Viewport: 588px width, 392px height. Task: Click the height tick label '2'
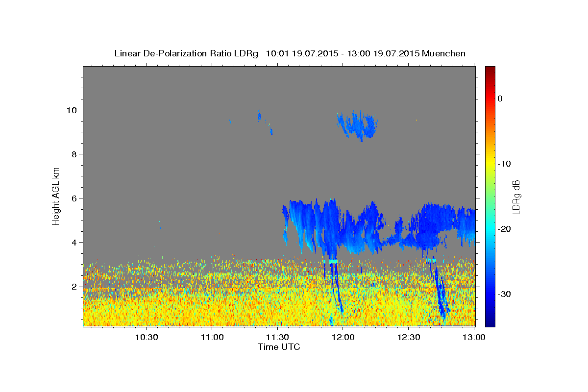75,286
